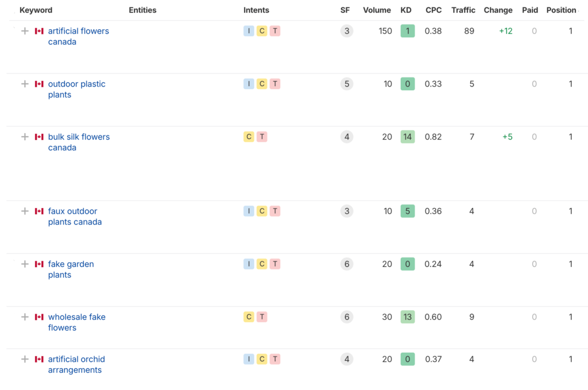Click Transactional intent badge for 'wholesale fake flowers'
This screenshot has width=588, height=390.
(262, 317)
